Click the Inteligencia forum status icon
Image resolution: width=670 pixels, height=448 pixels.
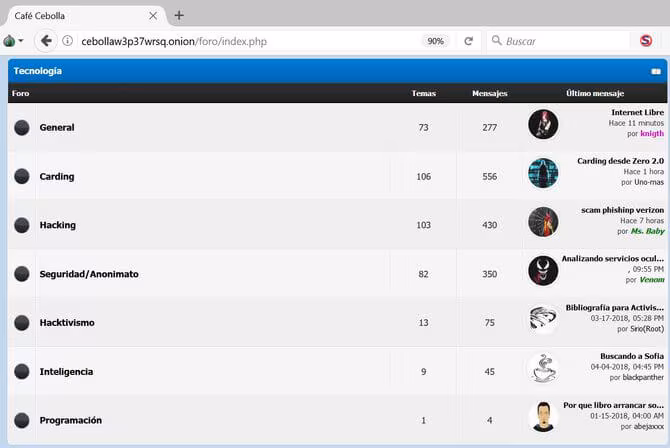[x=22, y=371]
